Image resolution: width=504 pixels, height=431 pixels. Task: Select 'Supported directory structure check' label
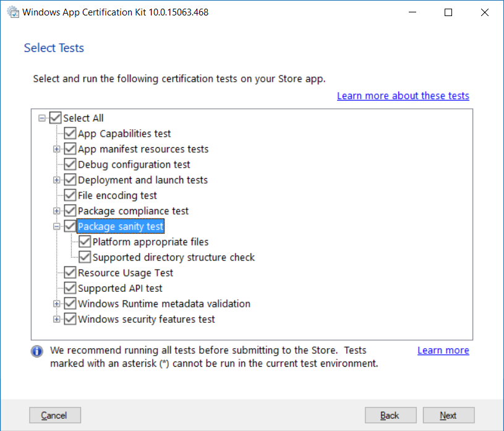(x=174, y=257)
